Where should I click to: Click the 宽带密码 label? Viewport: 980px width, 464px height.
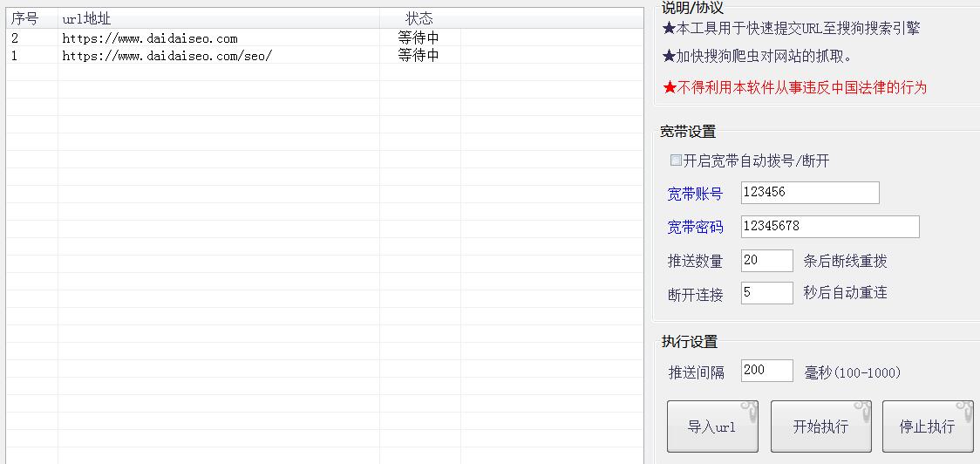click(695, 227)
